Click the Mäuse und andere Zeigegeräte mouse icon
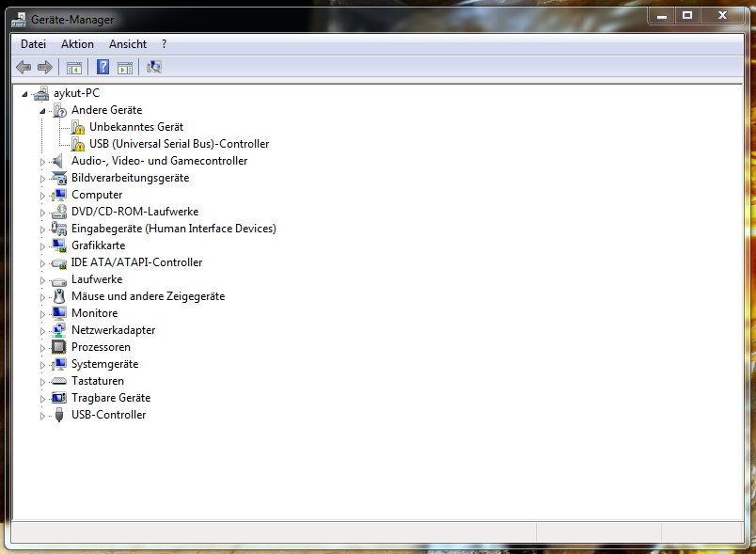Viewport: 756px width, 554px height. pyautogui.click(x=59, y=296)
